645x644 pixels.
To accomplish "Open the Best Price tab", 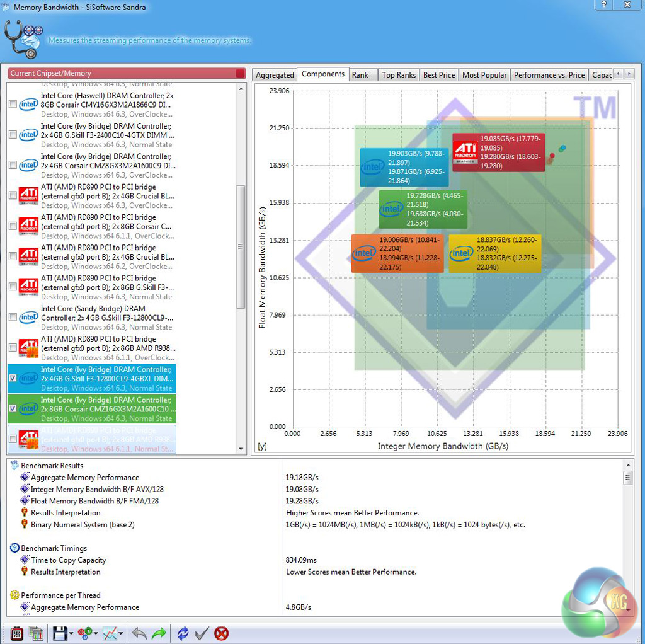I will click(x=439, y=75).
